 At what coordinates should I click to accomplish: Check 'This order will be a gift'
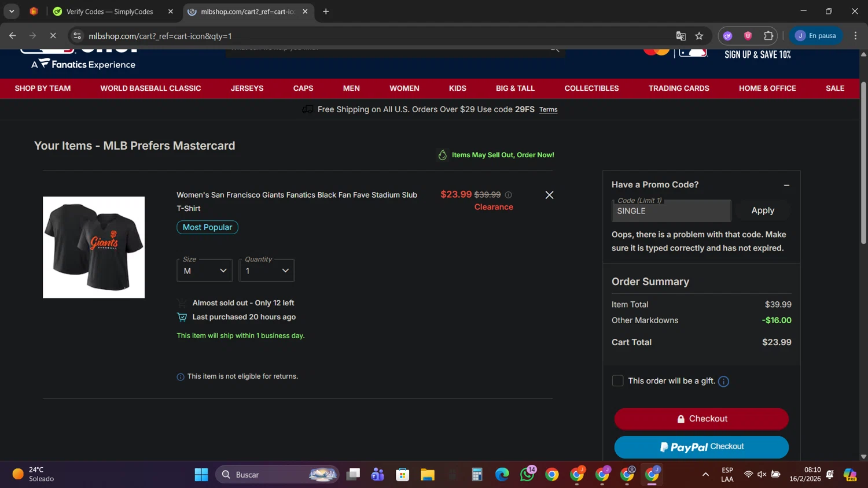click(x=617, y=381)
